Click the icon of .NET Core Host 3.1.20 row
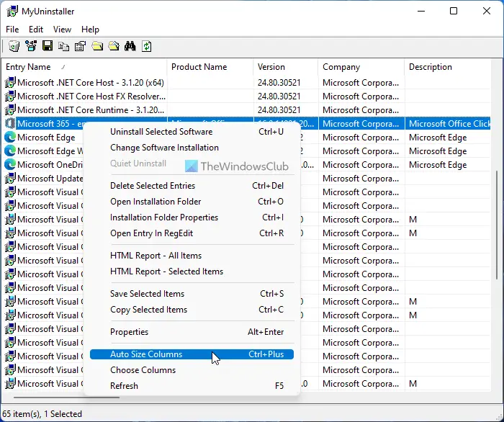Image resolution: width=504 pixels, height=422 pixels. [x=10, y=83]
